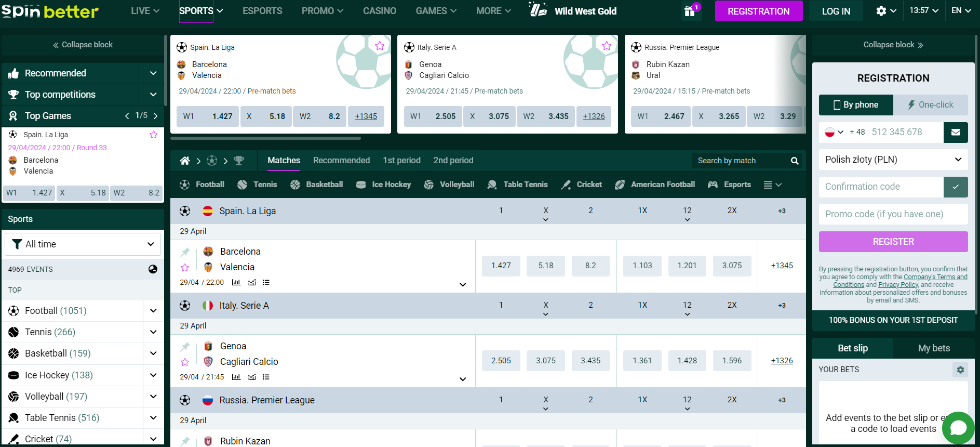Favorite the Genoa Cagliari featured card
Screen dimensions: 980x447
tap(607, 46)
